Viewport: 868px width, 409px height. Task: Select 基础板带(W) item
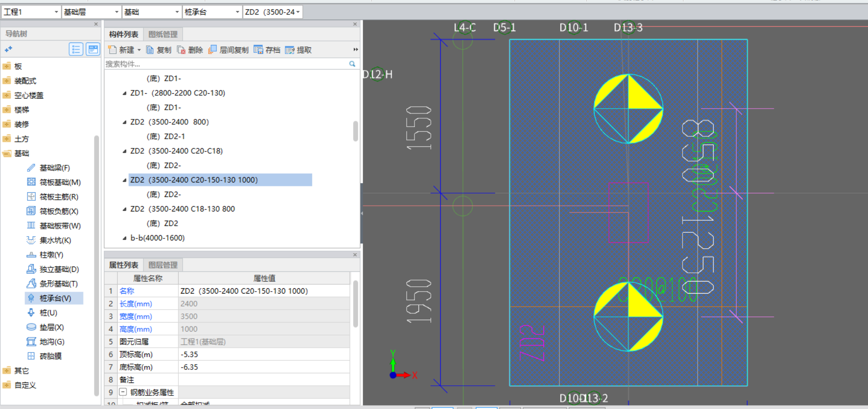[60, 226]
